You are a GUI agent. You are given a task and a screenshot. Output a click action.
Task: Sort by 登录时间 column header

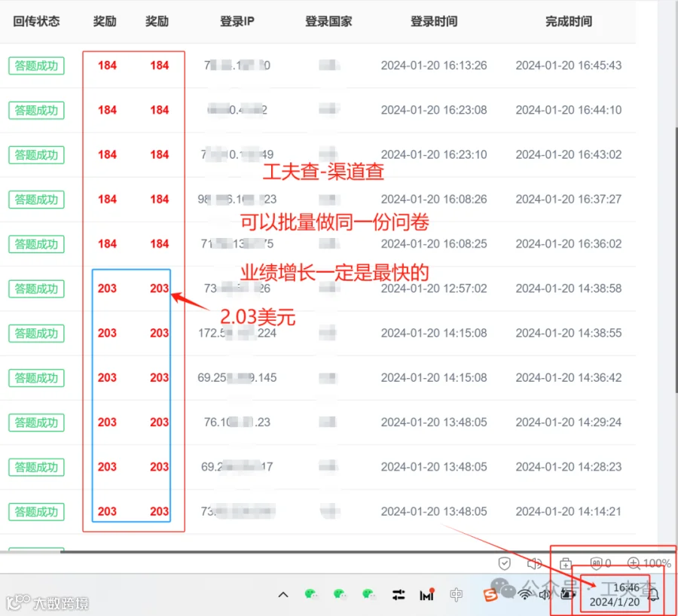(x=434, y=21)
